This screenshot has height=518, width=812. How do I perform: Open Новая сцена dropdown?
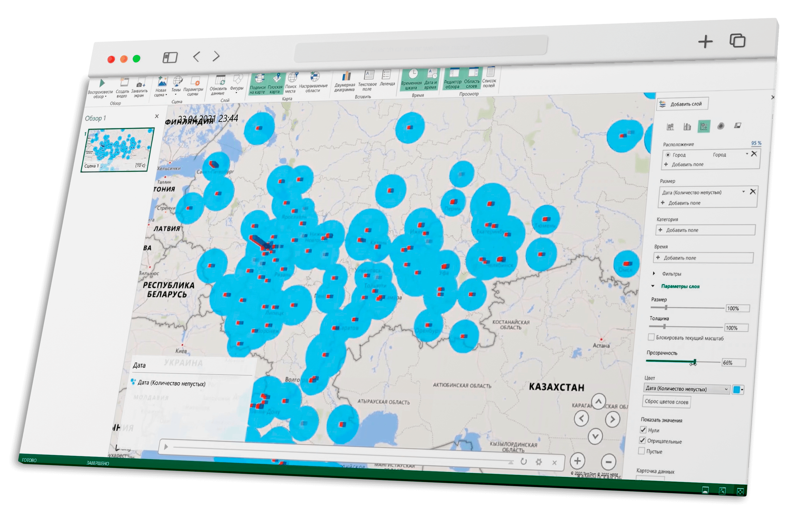pos(161,93)
